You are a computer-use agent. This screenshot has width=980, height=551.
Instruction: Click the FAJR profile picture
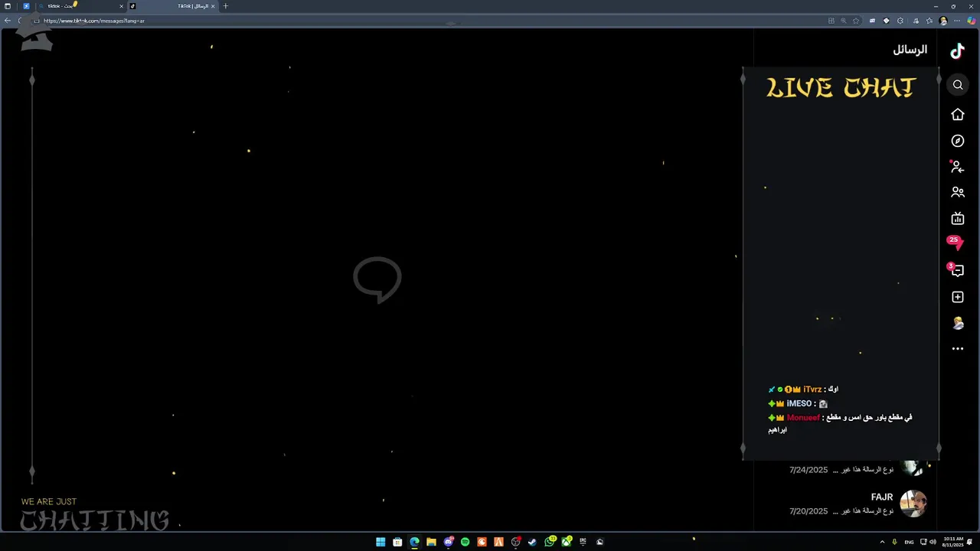913,504
